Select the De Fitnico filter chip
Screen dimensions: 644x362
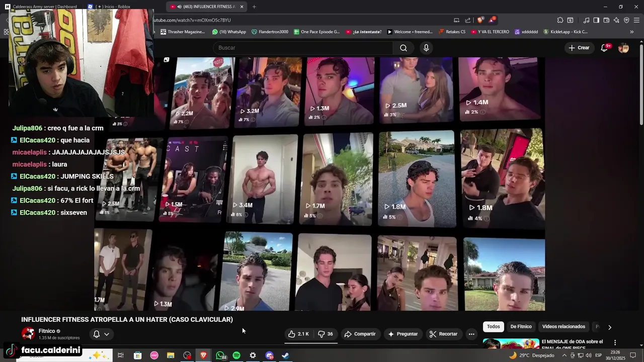[521, 327]
